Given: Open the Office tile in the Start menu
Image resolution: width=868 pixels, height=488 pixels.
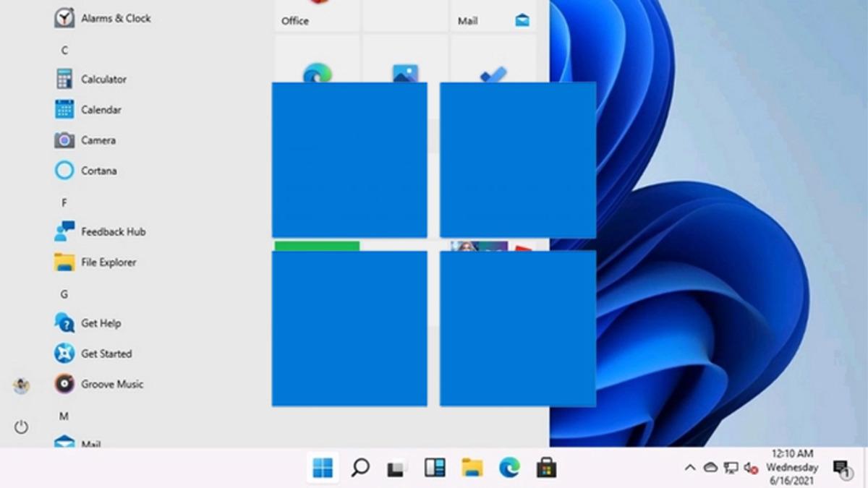Looking at the screenshot, I should (x=317, y=16).
